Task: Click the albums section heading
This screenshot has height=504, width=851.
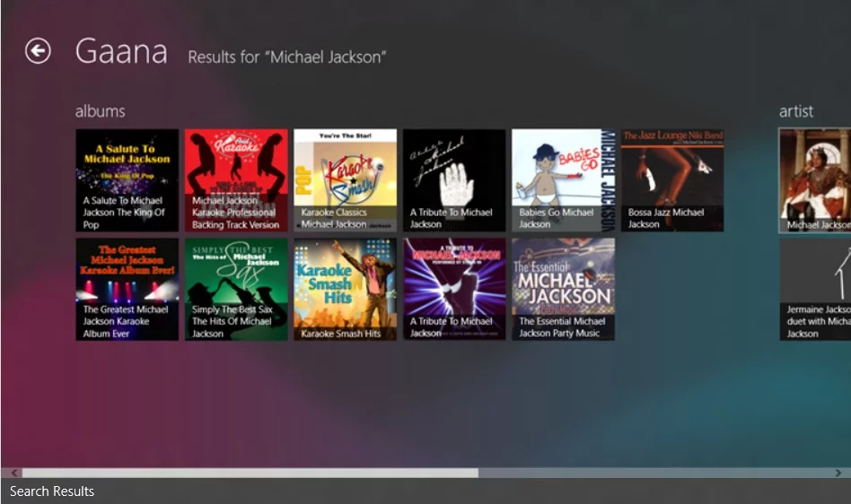Action: point(101,111)
